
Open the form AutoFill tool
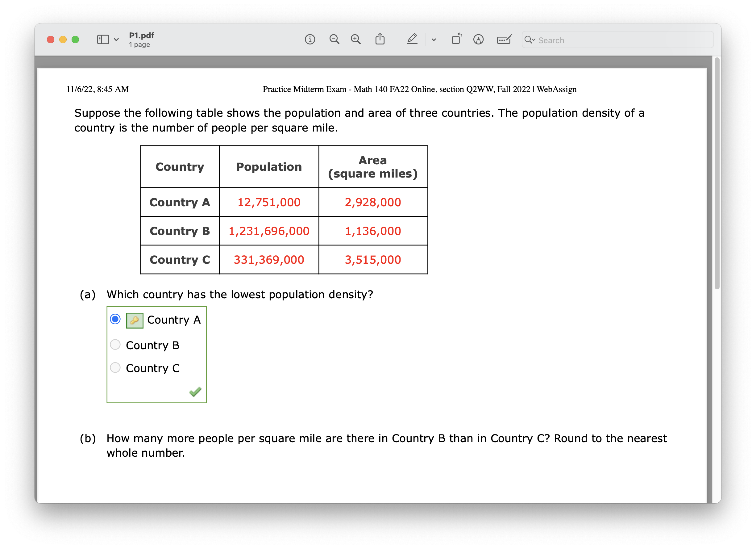504,40
